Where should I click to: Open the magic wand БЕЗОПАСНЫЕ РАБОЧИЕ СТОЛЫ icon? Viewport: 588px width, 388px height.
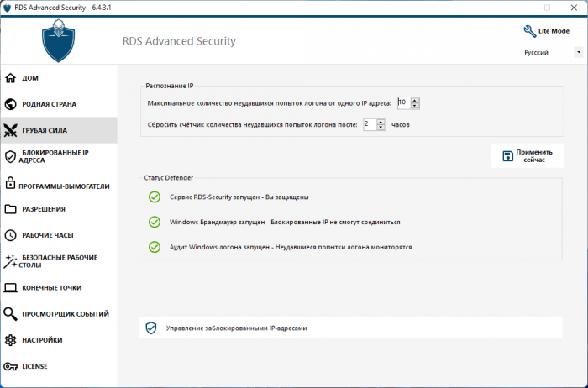point(10,262)
